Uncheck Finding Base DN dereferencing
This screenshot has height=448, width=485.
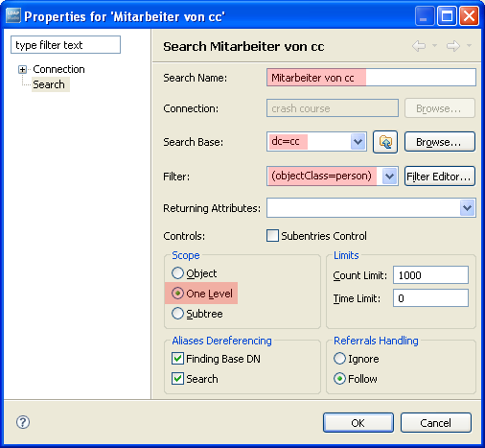tap(177, 359)
